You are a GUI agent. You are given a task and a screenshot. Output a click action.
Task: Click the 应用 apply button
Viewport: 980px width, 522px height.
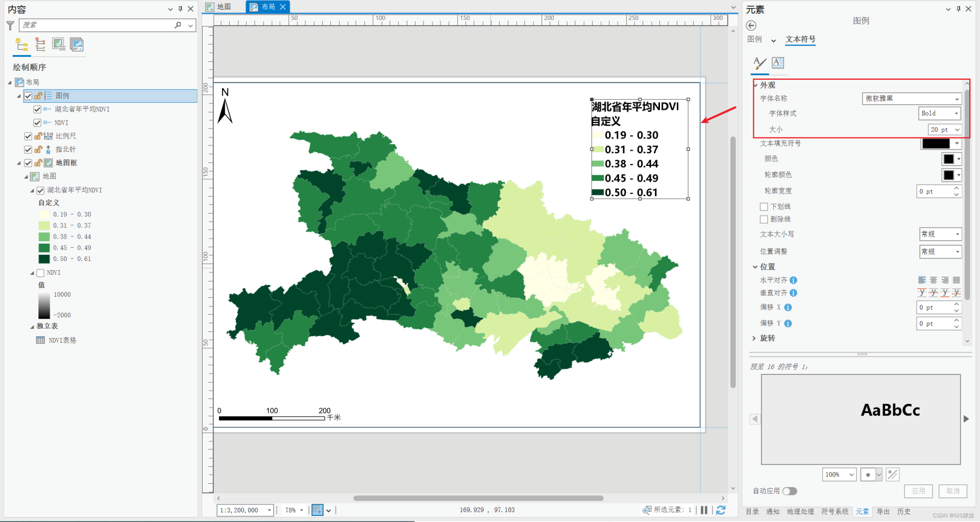click(919, 491)
